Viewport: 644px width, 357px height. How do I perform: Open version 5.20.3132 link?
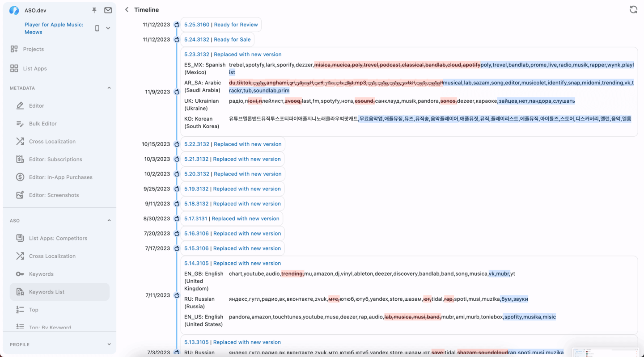(x=197, y=174)
